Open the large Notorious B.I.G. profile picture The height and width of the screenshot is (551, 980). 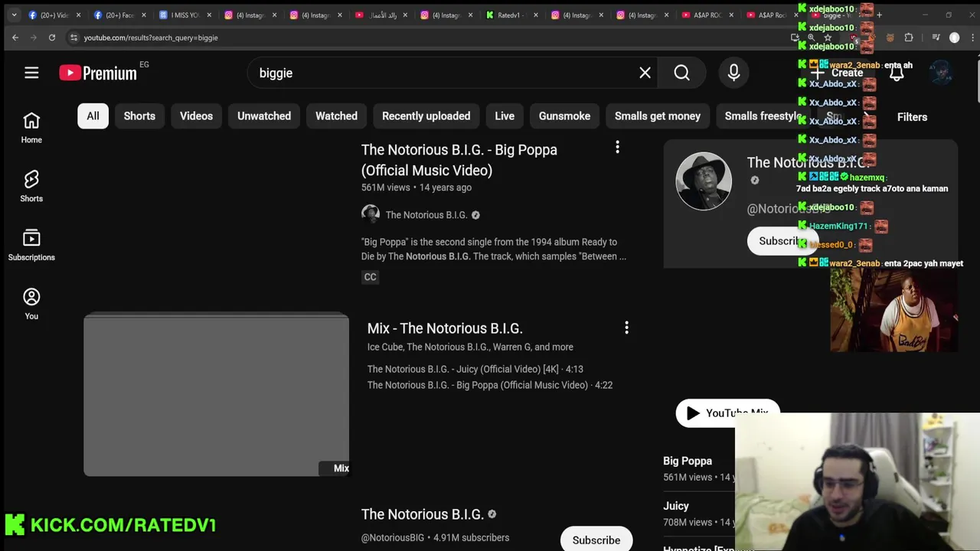pyautogui.click(x=704, y=181)
